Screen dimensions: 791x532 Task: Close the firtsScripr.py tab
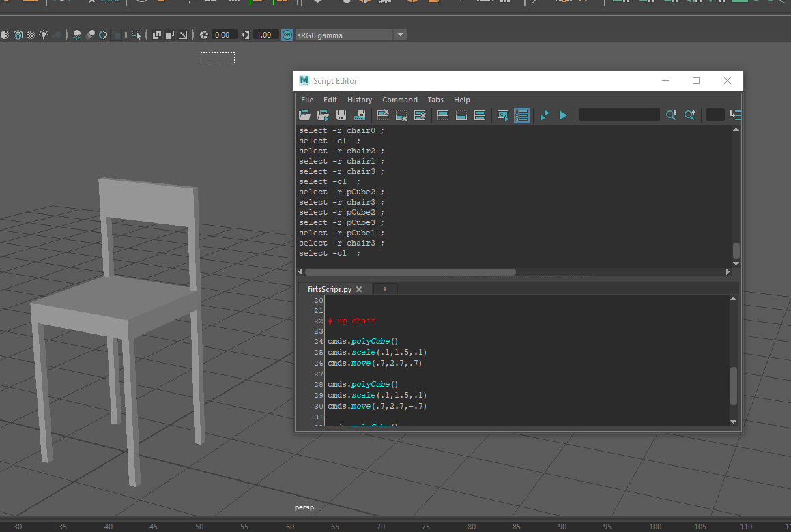click(x=359, y=289)
